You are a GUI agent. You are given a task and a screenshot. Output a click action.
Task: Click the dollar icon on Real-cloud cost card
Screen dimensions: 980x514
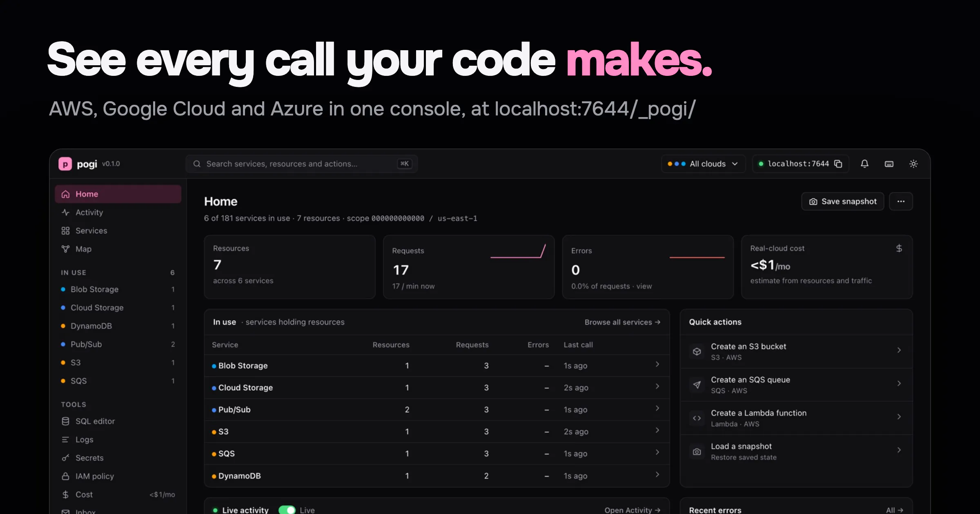tap(899, 248)
